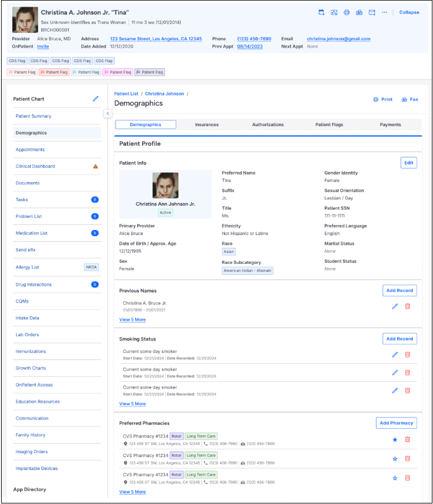Viewport: 433px width, 504px height.
Task: Switch to the Insurances tab
Action: click(206, 124)
